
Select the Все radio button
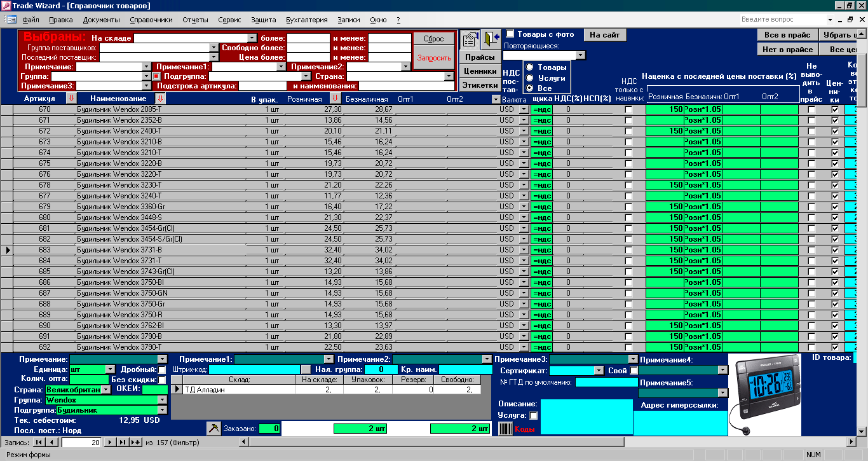tap(529, 88)
